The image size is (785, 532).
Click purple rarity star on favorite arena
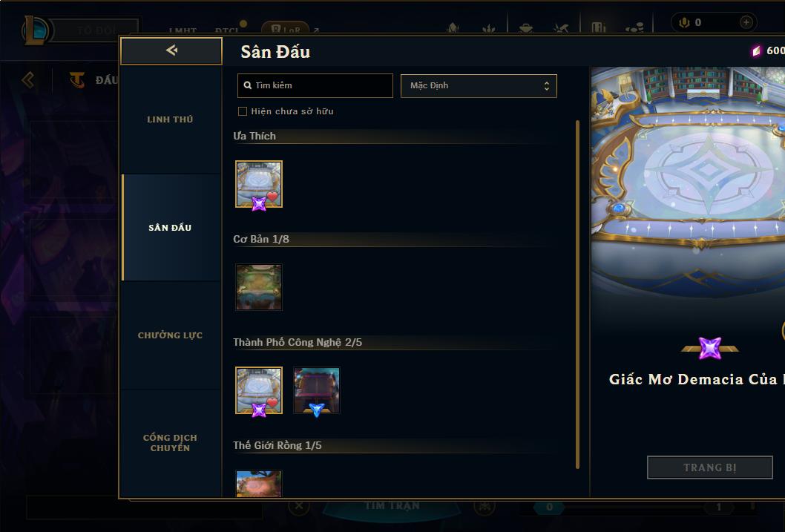tap(259, 204)
